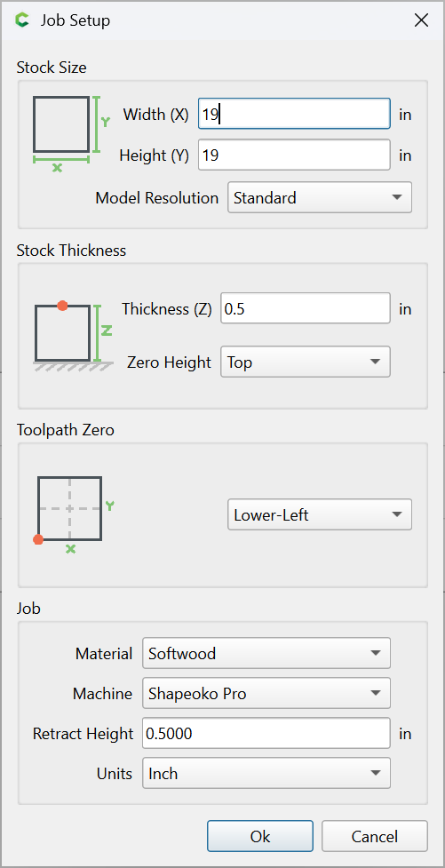The image size is (445, 868).
Task: Click the Height (Y) input field
Action: pos(295,155)
